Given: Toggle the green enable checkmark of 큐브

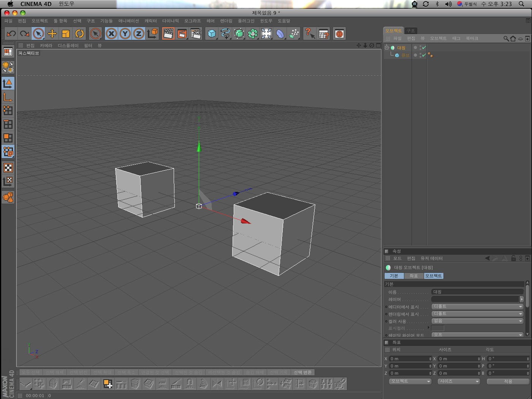Looking at the screenshot, I should [x=424, y=55].
